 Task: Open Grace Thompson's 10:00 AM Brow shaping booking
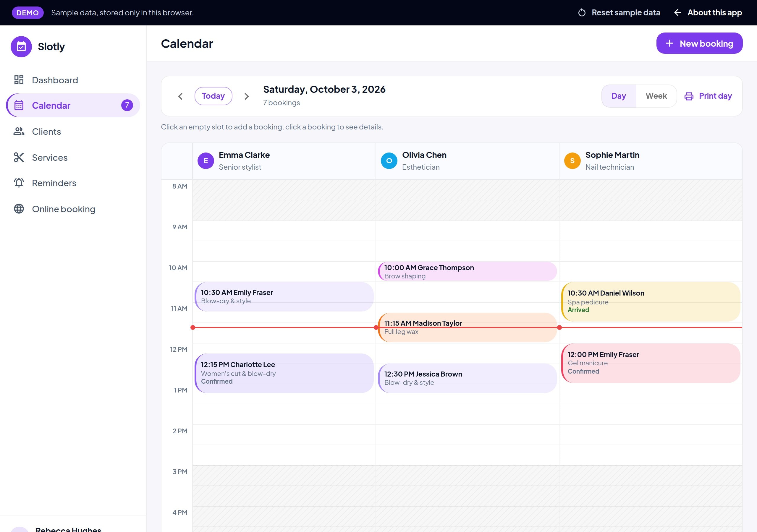pos(468,271)
